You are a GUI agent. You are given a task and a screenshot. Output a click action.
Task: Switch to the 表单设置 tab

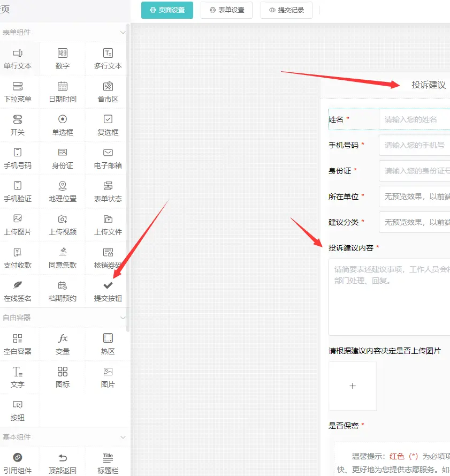point(226,10)
